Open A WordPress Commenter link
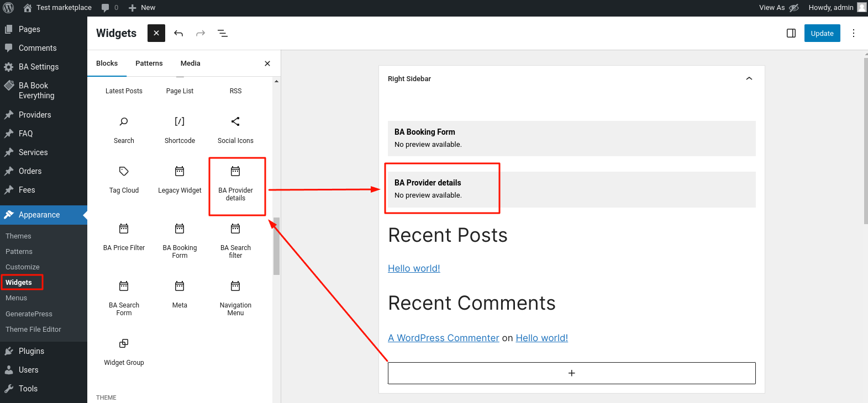This screenshot has width=868, height=403. 444,338
